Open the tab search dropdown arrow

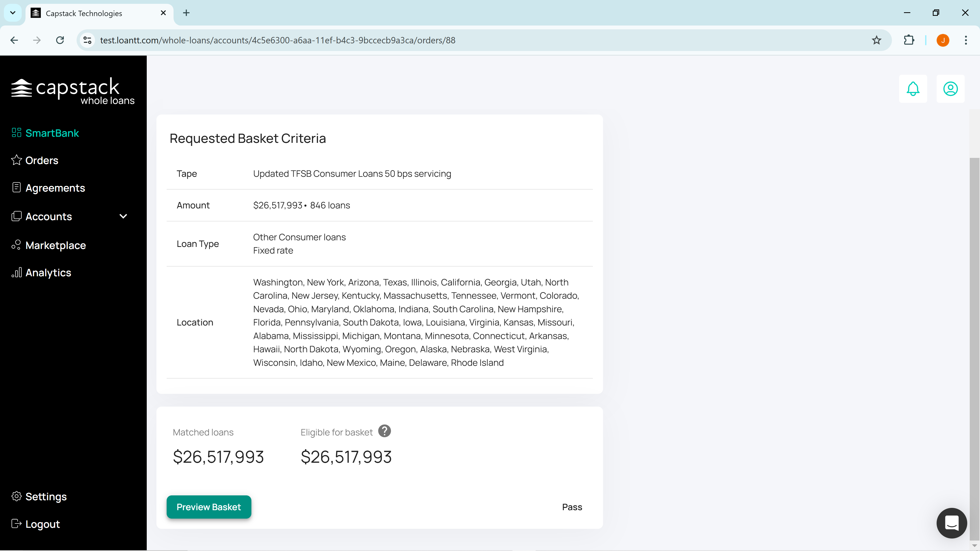point(13,13)
